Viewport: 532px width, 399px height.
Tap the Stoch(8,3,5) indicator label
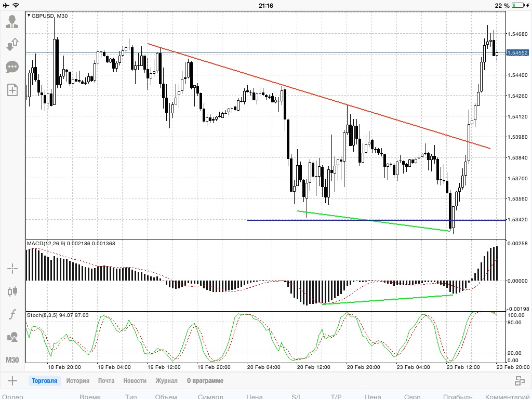(x=58, y=315)
